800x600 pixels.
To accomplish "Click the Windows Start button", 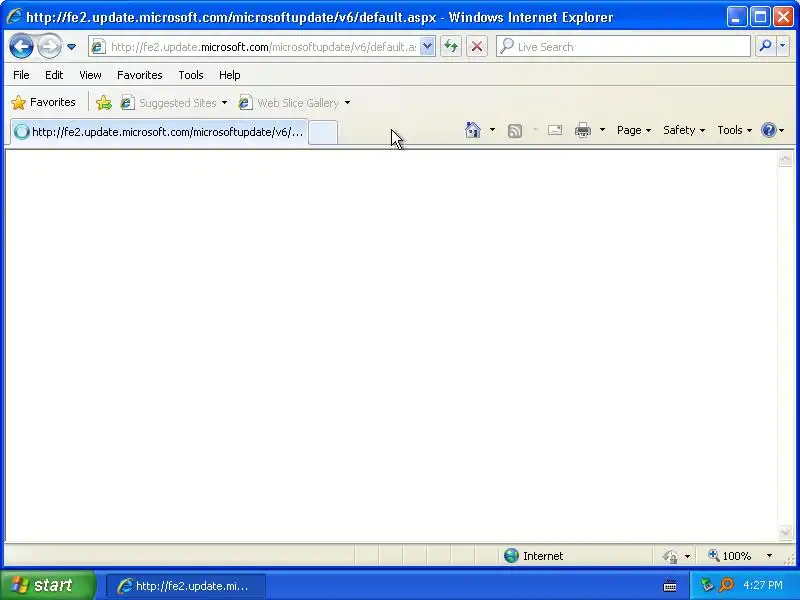I will coord(47,585).
